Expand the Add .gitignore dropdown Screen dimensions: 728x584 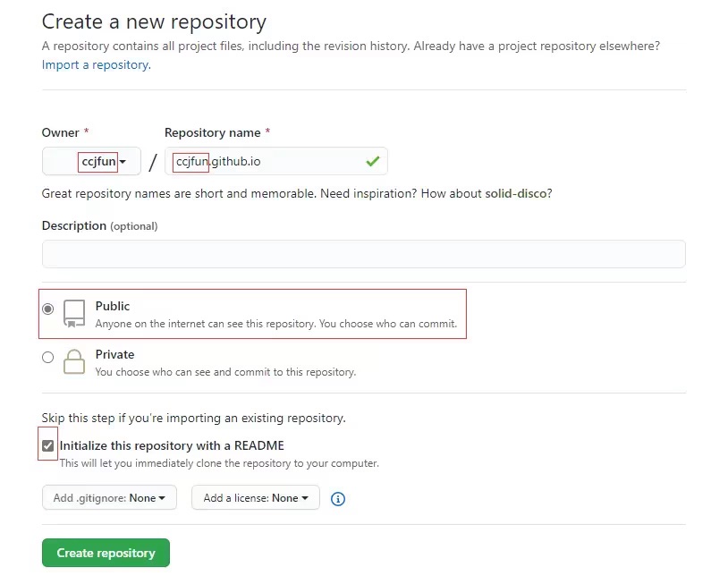pos(109,498)
